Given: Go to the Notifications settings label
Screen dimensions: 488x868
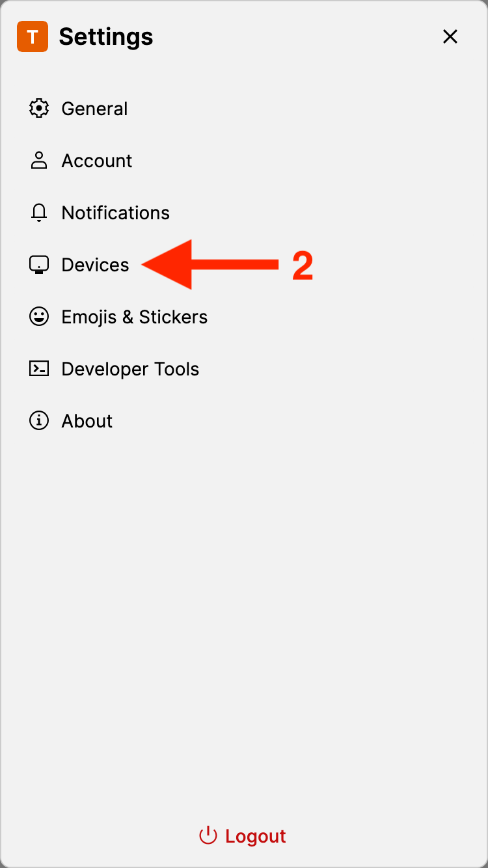Looking at the screenshot, I should pos(115,213).
